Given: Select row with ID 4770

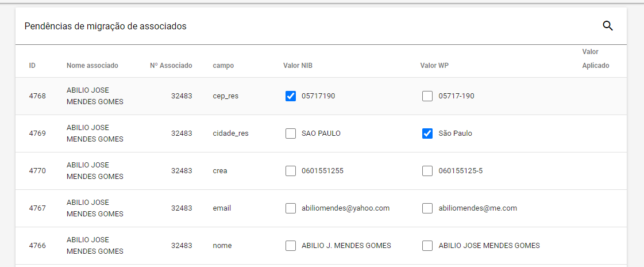Looking at the screenshot, I should (x=321, y=171).
